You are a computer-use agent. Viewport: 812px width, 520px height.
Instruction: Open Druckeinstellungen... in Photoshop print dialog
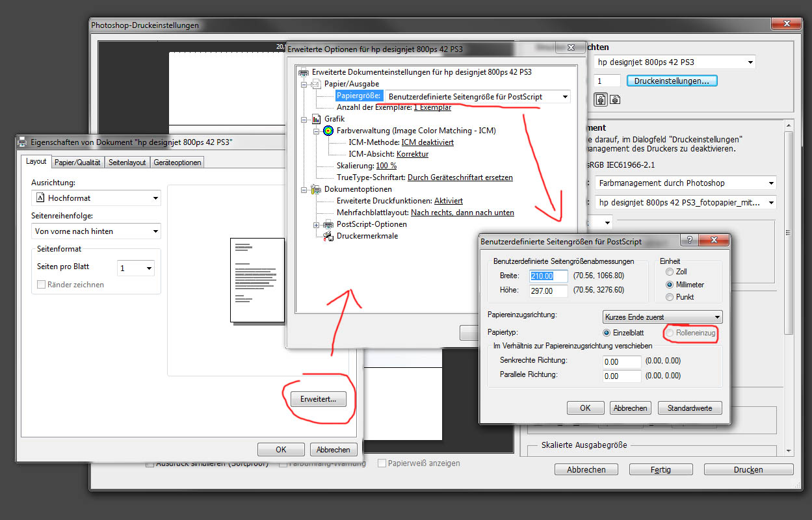[x=672, y=81]
